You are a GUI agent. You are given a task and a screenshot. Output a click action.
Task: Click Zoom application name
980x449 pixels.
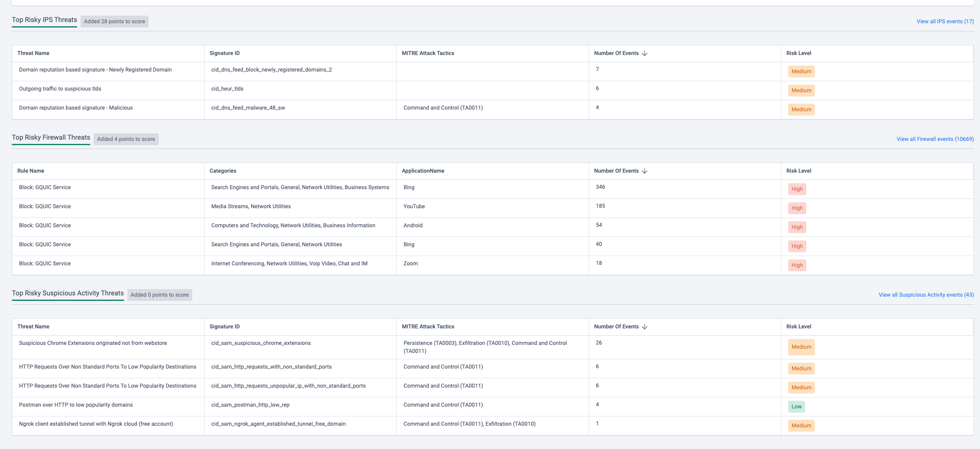point(411,264)
